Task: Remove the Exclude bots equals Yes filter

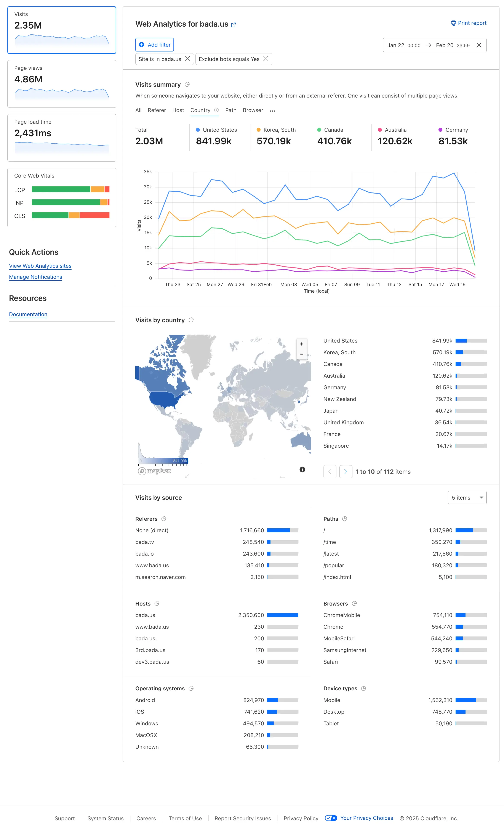Action: tap(266, 59)
